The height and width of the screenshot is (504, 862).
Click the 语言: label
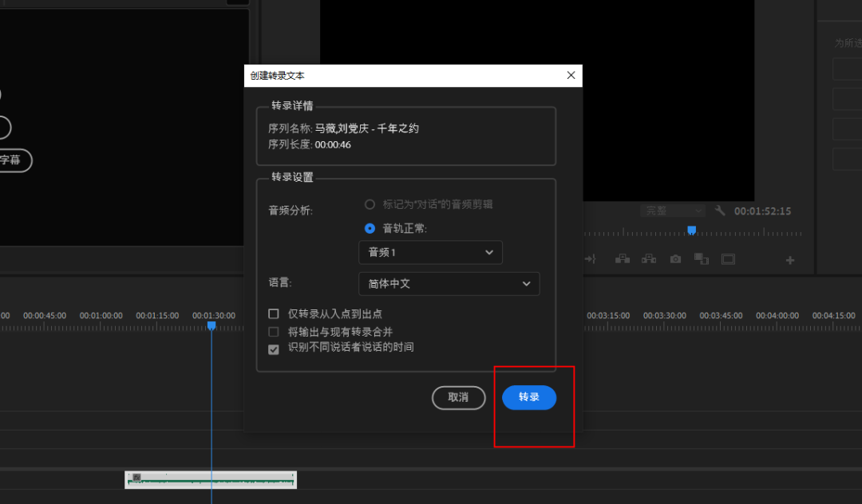[x=280, y=283]
